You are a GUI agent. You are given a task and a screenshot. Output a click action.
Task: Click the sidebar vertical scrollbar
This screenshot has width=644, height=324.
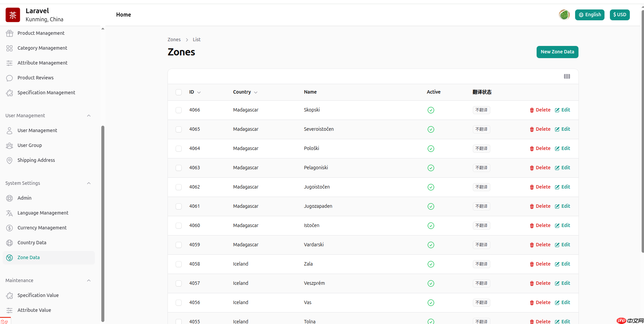[103, 223]
